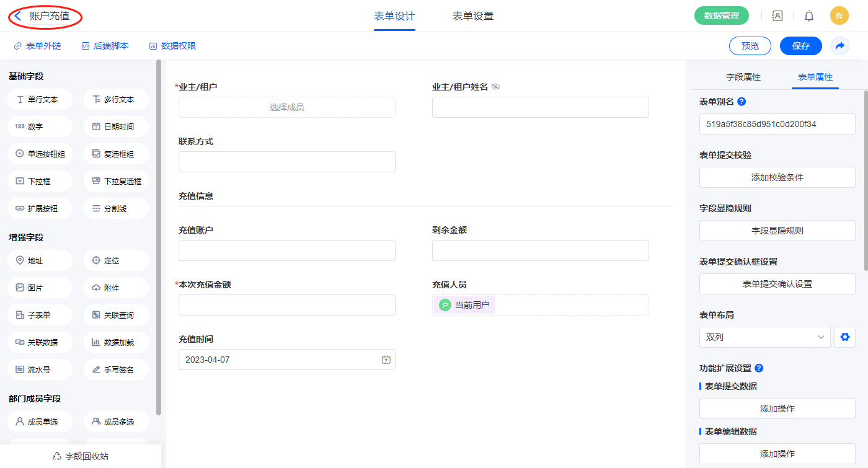The image size is (868, 468).
Task: Click the 表单别名 help question icon
Action: click(x=742, y=102)
